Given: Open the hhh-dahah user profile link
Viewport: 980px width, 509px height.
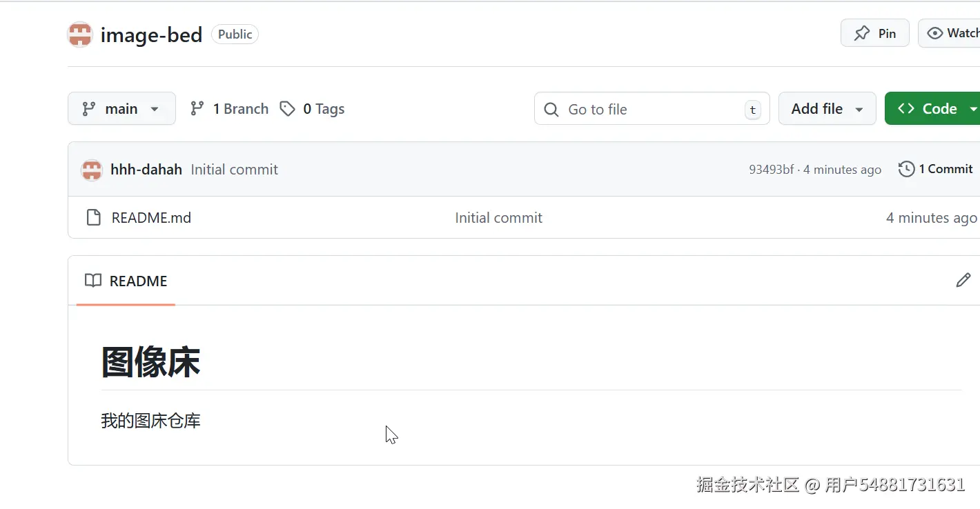Looking at the screenshot, I should pyautogui.click(x=146, y=170).
